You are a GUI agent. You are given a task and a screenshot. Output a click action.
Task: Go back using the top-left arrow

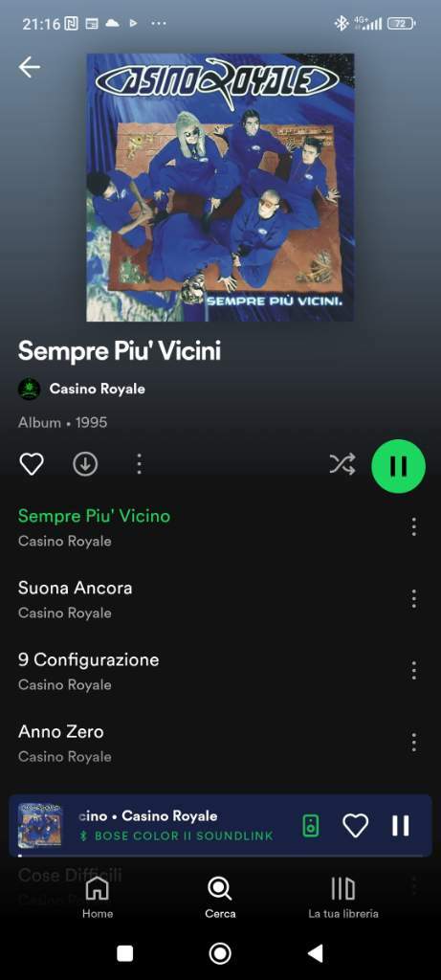click(30, 67)
